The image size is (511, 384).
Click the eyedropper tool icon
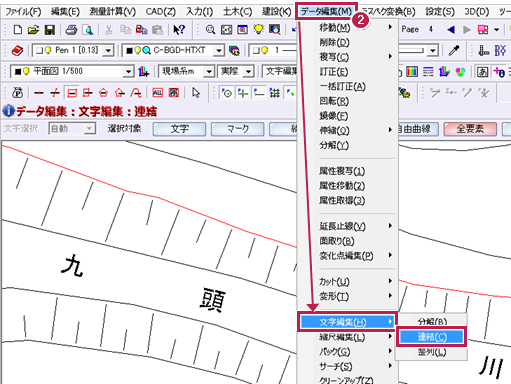[x=454, y=51]
